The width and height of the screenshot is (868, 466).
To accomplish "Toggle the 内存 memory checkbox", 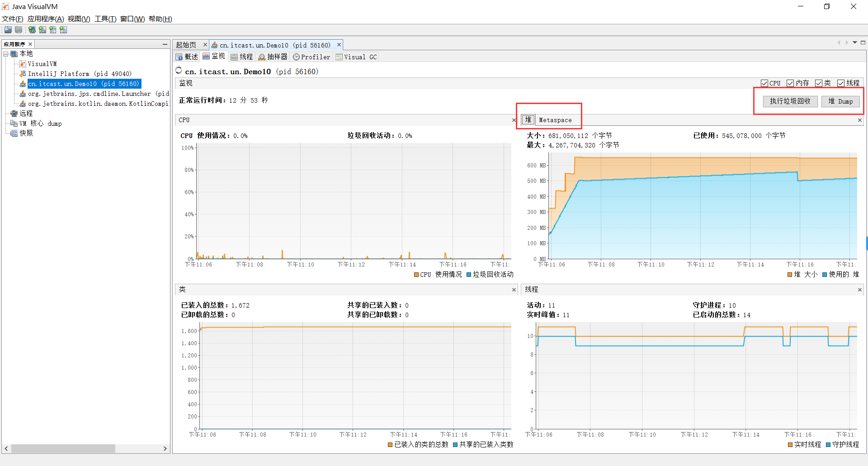I will 790,83.
